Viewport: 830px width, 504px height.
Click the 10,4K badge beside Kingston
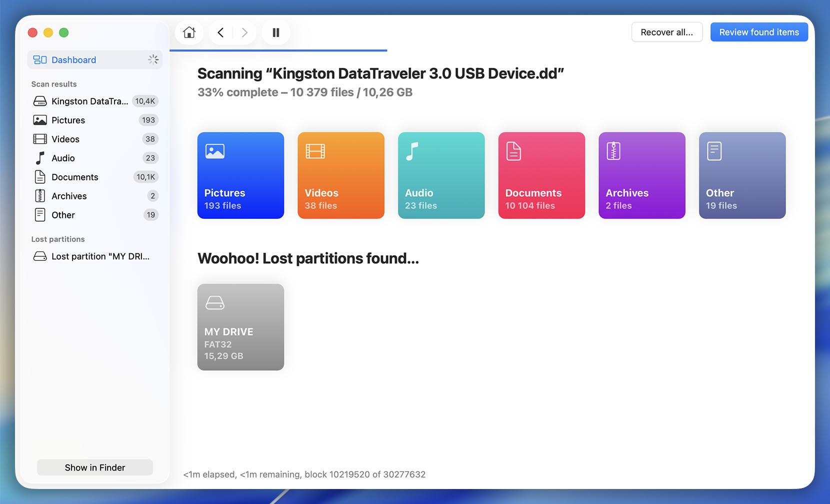click(x=145, y=101)
